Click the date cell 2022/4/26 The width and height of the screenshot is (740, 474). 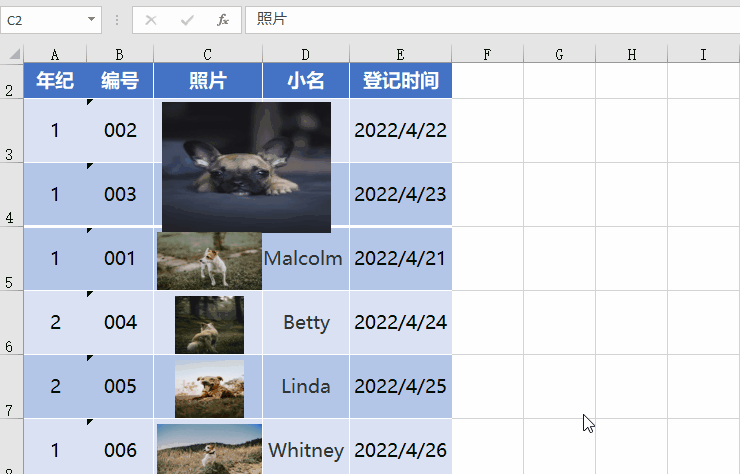click(400, 447)
